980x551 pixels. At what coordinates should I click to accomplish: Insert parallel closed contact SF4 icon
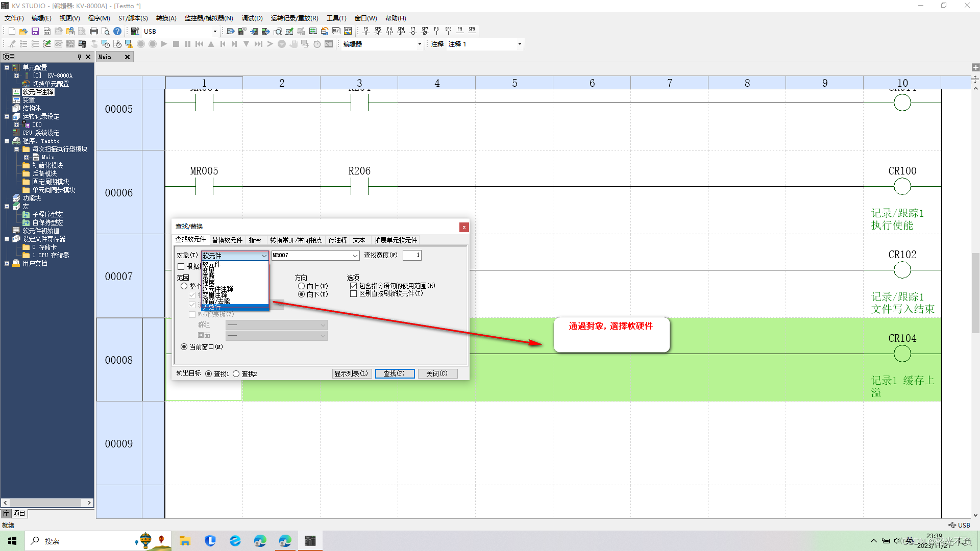coord(401,31)
